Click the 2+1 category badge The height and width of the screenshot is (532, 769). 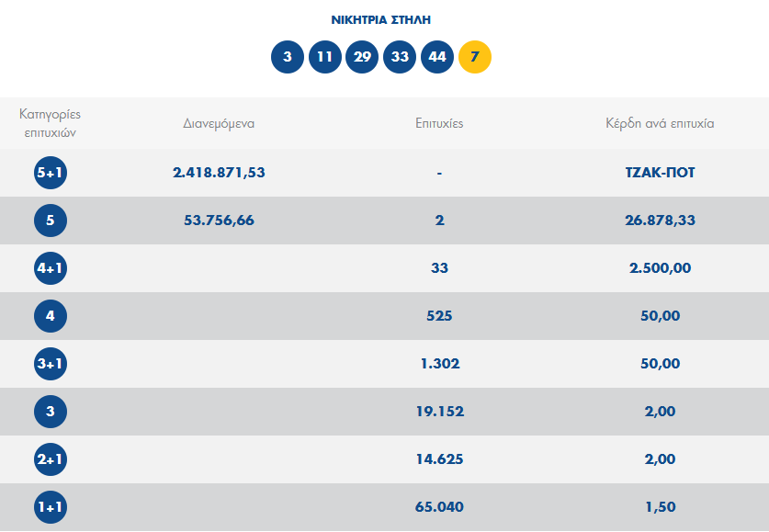coord(51,459)
